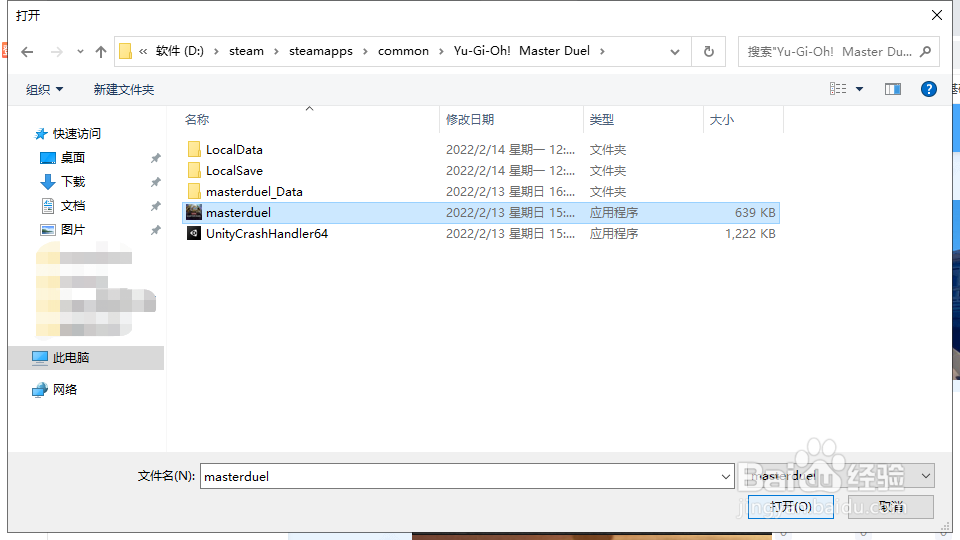Screen dimensions: 960x540
Task: Jump to the steam folder breadcrumb
Action: coord(246,51)
